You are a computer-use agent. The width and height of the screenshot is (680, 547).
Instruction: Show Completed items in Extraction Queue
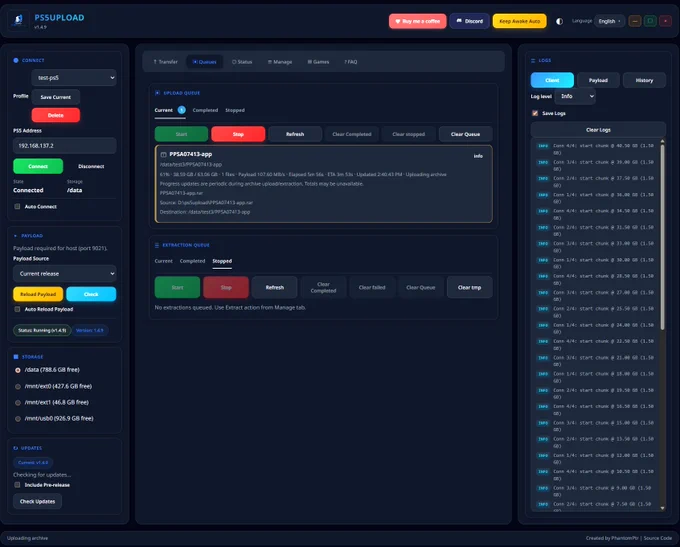click(193, 261)
